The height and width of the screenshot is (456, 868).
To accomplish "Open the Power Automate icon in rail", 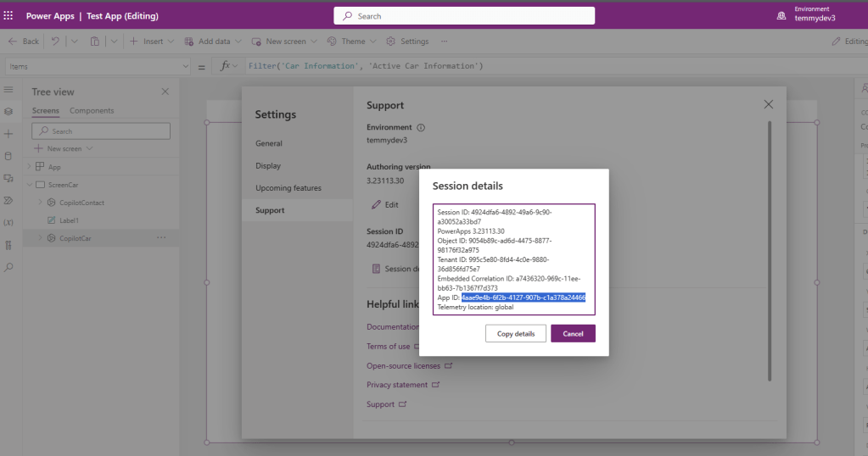I will [8, 201].
